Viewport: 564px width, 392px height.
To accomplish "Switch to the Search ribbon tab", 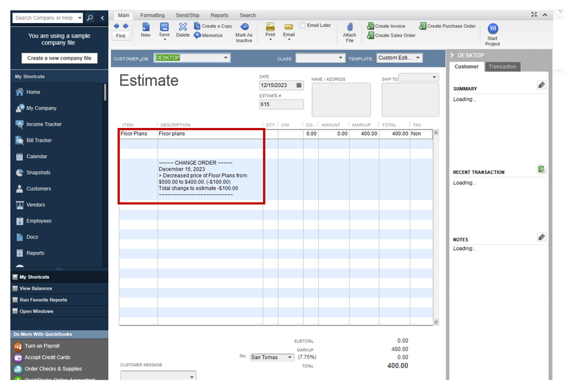I will tap(248, 15).
